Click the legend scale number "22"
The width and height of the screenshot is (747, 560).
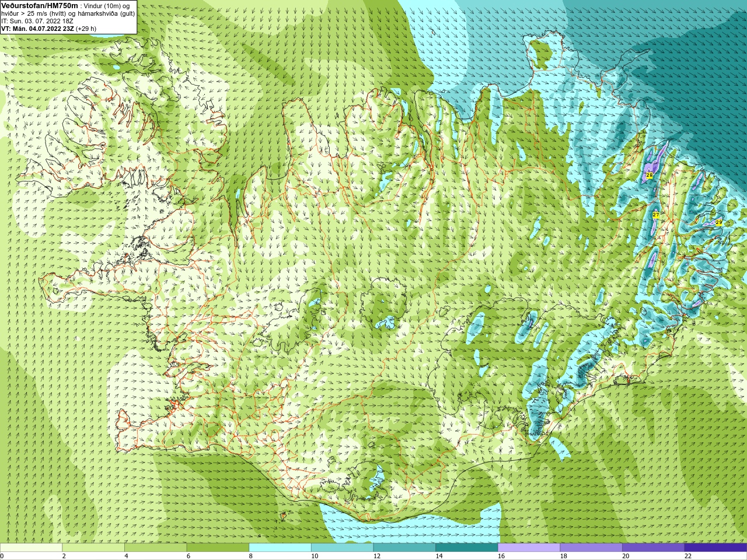(688, 556)
